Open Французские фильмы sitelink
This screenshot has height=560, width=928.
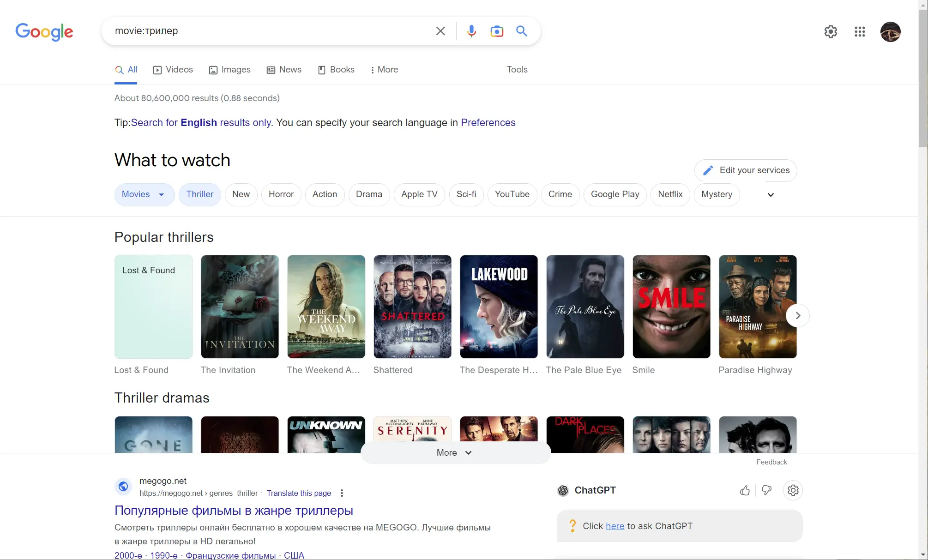coord(231,555)
